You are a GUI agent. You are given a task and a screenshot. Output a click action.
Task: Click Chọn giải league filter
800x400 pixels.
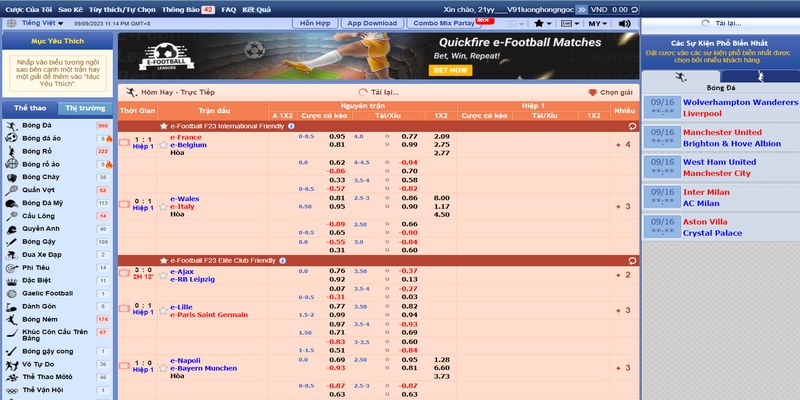coord(610,93)
